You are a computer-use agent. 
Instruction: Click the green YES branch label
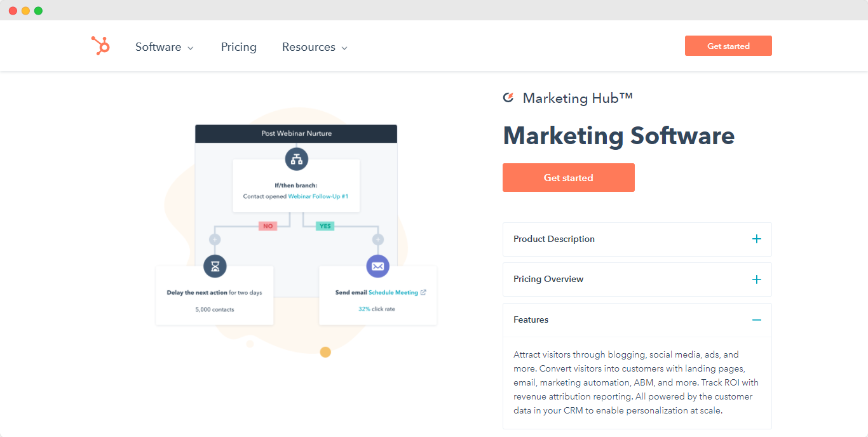coord(325,226)
